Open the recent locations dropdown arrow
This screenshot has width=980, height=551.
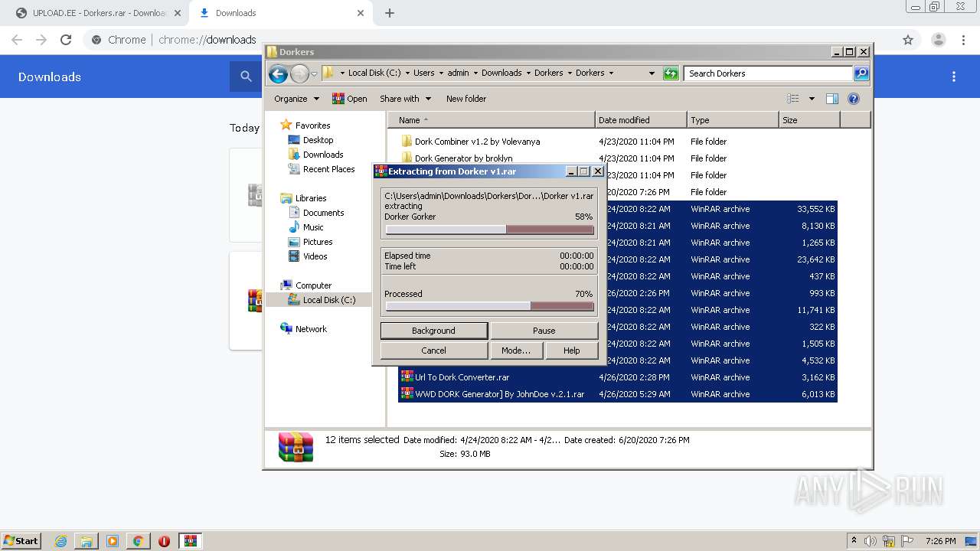pos(314,74)
